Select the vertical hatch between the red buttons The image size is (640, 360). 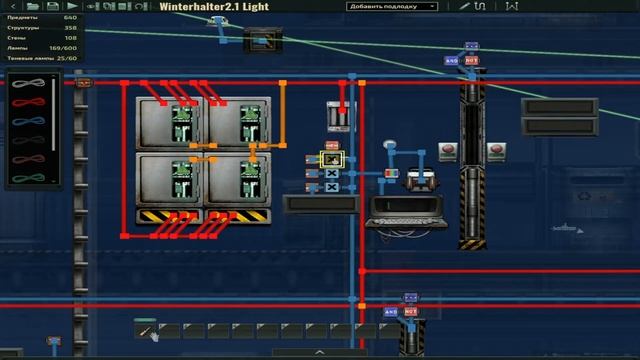[x=472, y=160]
